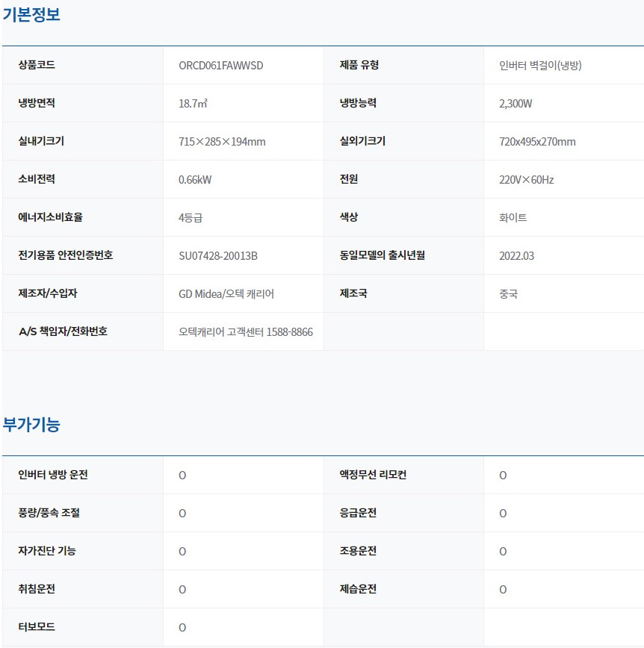
Task: Select the 4등급 efficiency value
Action: click(x=191, y=218)
